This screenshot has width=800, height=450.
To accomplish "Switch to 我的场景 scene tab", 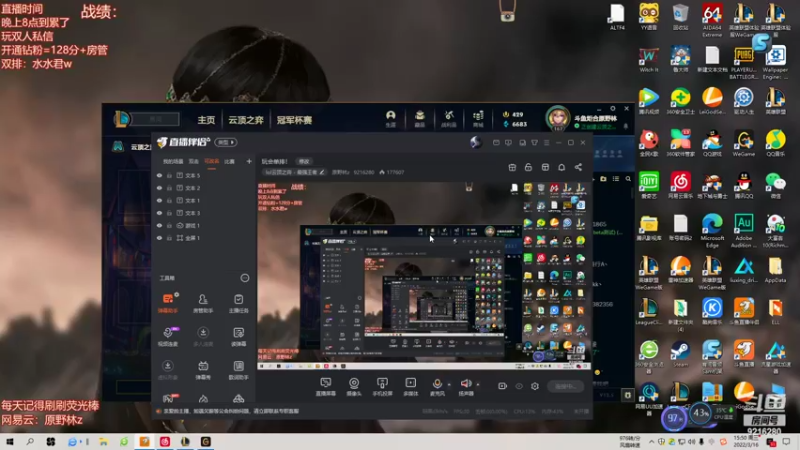I will click(x=173, y=161).
